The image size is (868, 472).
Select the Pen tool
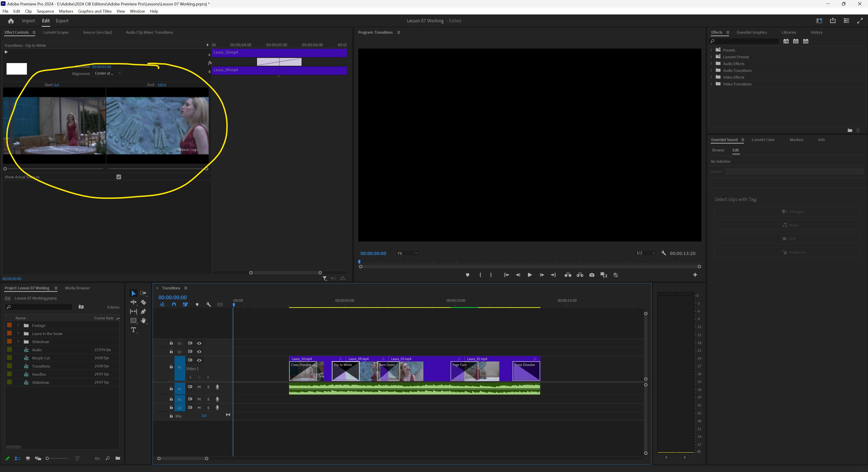click(143, 311)
